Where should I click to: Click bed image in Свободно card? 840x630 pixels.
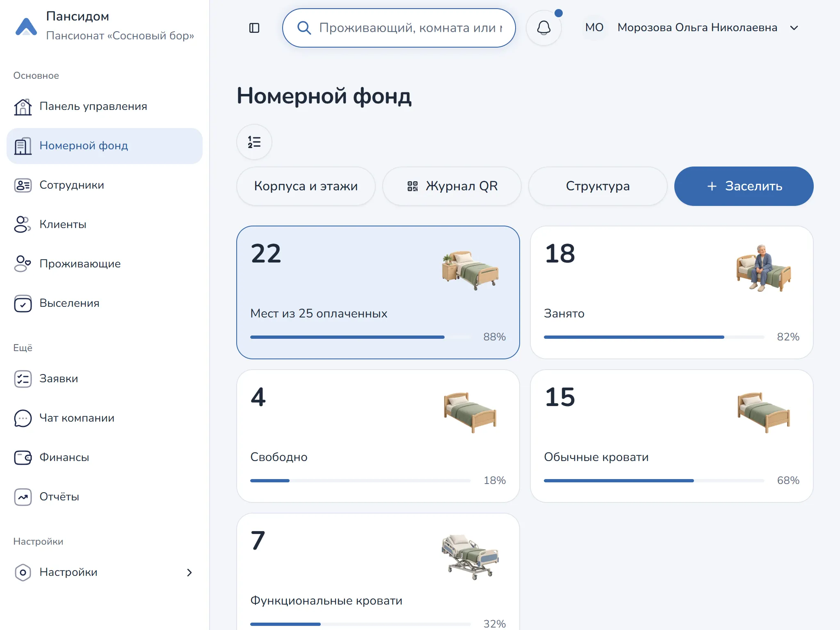[x=470, y=412]
